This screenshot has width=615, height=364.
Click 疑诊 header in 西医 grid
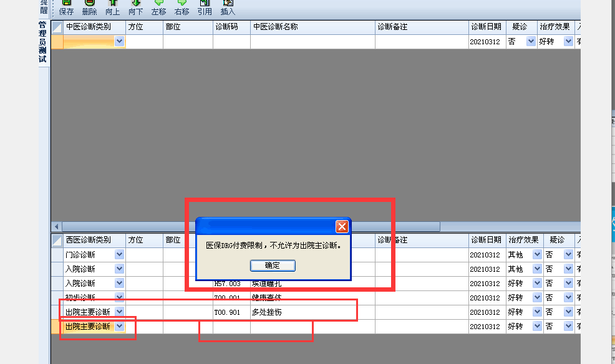coord(559,240)
